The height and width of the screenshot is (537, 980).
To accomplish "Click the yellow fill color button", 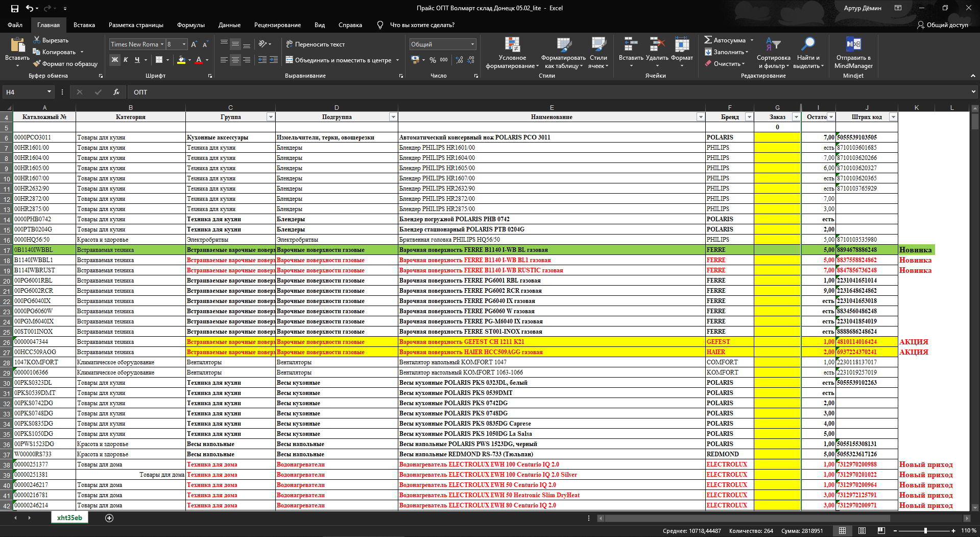I will (181, 60).
